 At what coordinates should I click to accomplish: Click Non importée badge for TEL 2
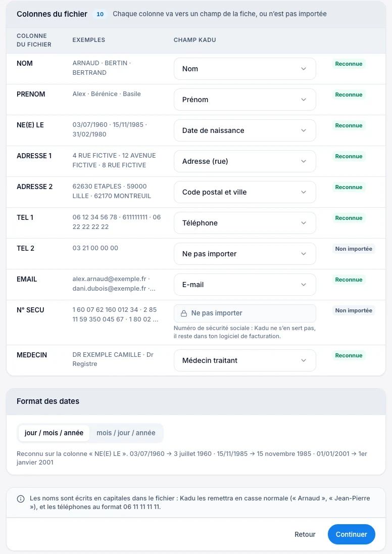tap(354, 249)
